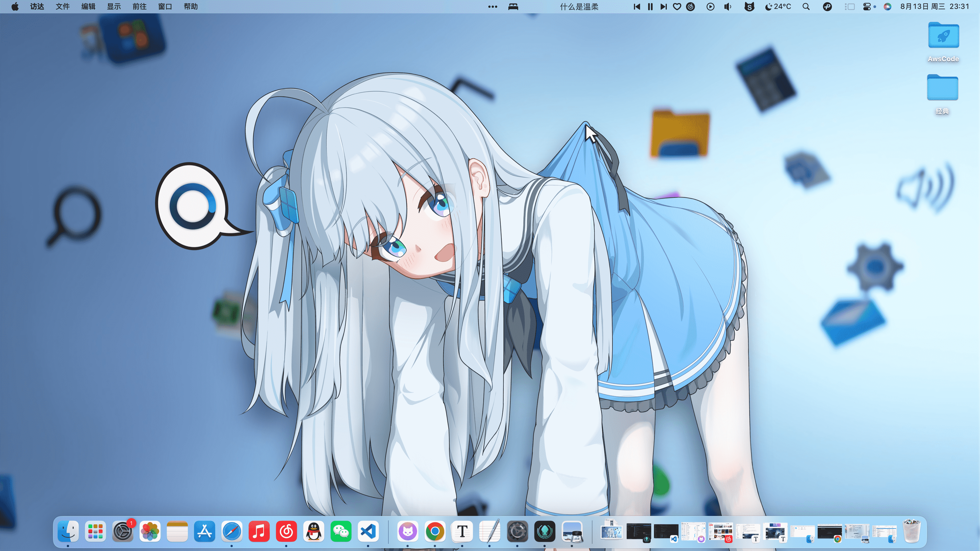Open QQ penguin app in Dock
The height and width of the screenshot is (551, 980).
point(313,531)
